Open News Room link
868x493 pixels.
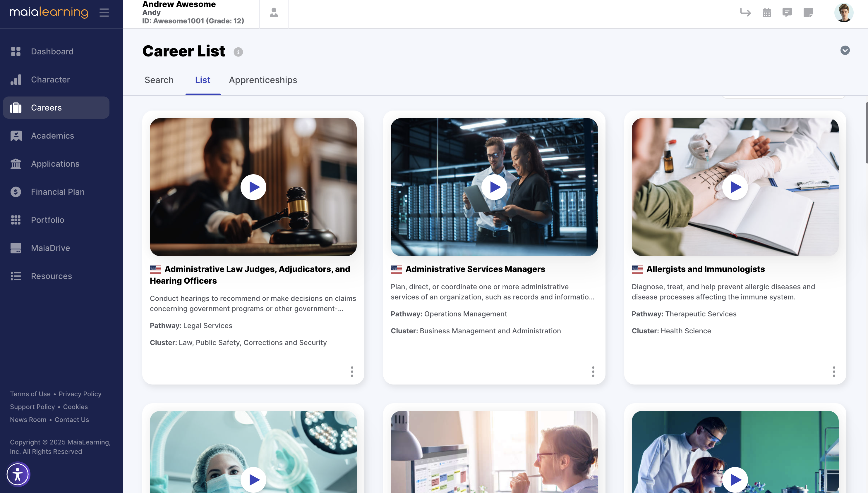tap(28, 420)
